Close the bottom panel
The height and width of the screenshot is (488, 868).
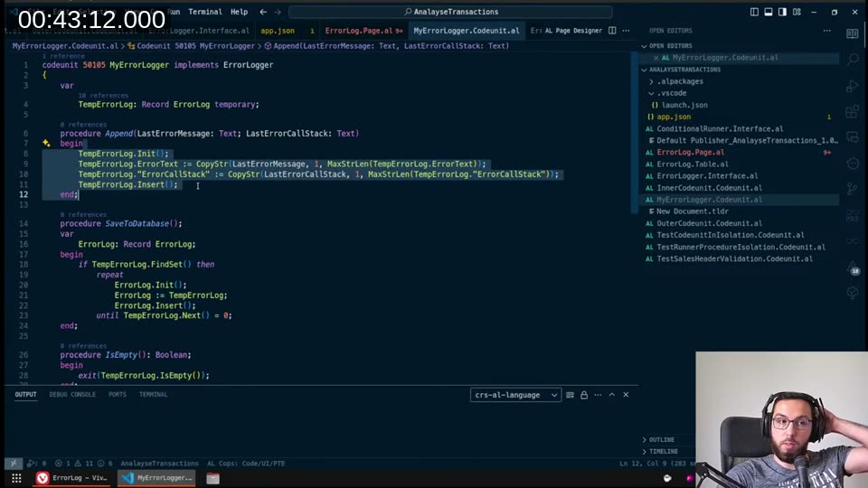pos(626,395)
